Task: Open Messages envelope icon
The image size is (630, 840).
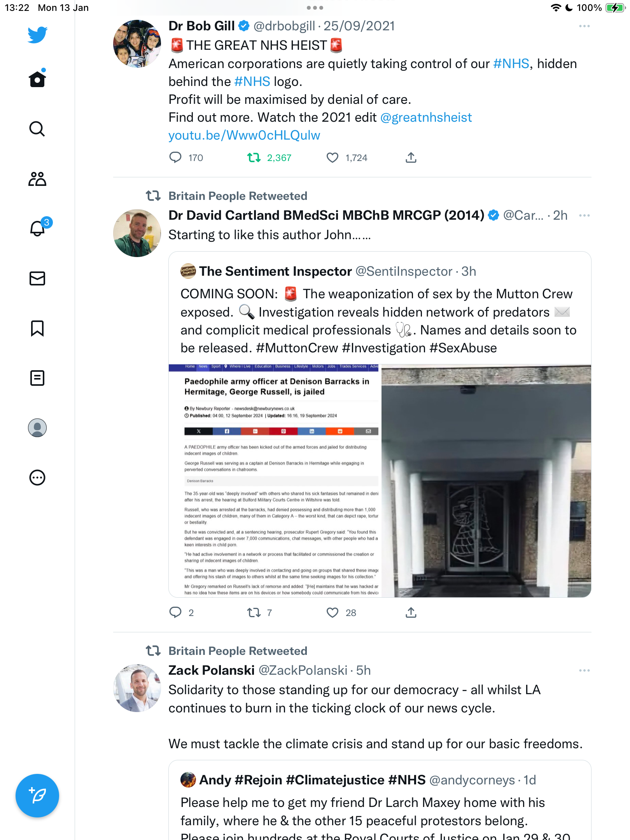Action: click(x=37, y=278)
